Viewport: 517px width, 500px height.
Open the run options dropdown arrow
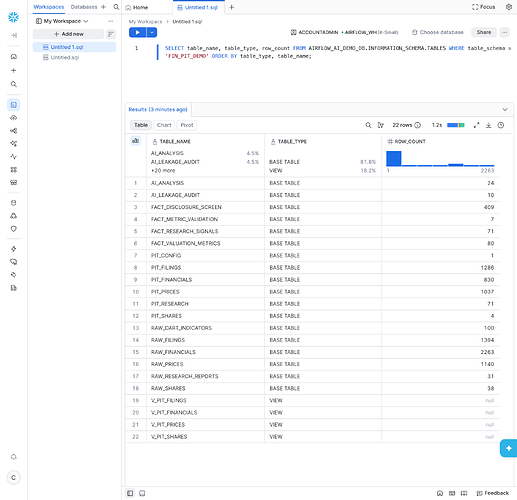(x=152, y=32)
